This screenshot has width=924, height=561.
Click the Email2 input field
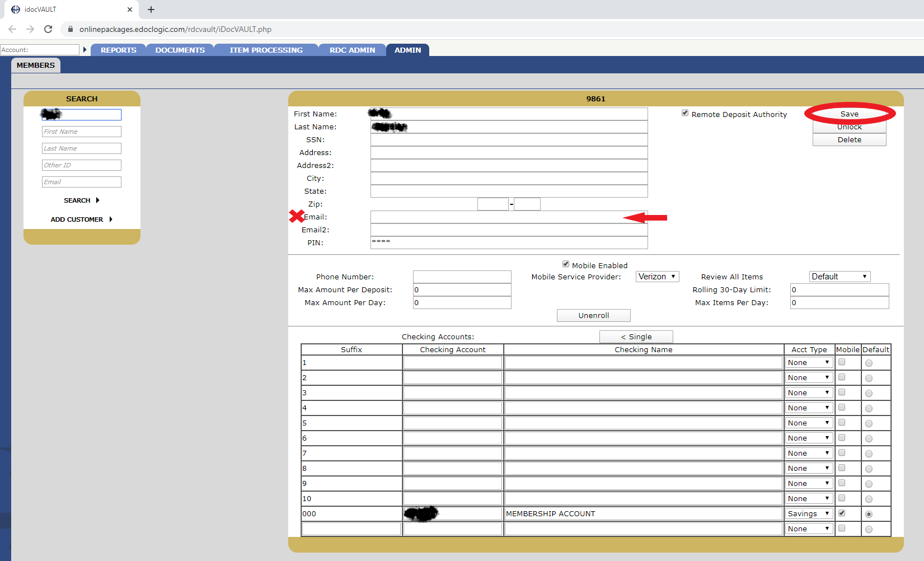click(509, 230)
